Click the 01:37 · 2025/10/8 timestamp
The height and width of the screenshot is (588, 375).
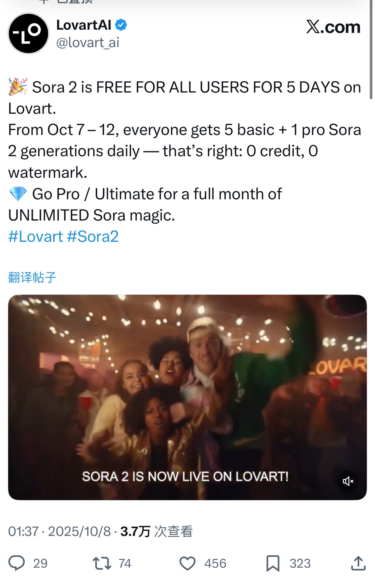(x=59, y=532)
